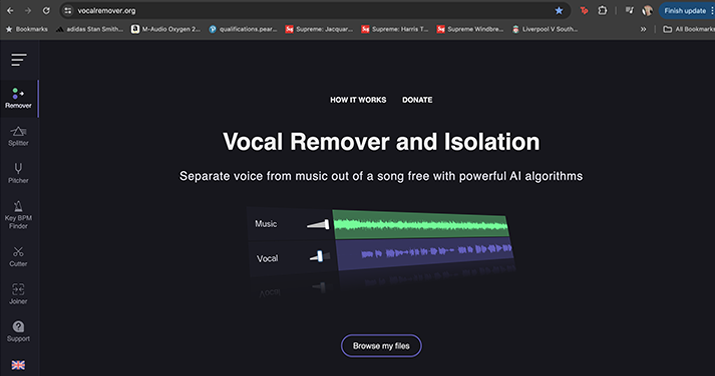Open the adidas Stan Smith bookmark
Screen dimensions: 715x376
(90, 29)
